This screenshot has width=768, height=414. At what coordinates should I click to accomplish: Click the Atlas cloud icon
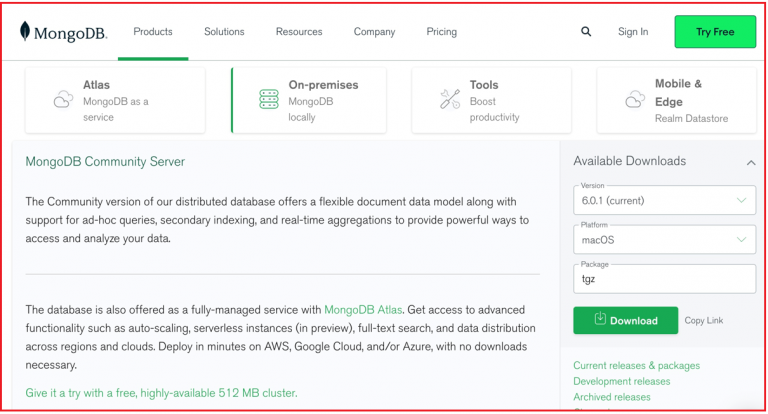coord(63,99)
